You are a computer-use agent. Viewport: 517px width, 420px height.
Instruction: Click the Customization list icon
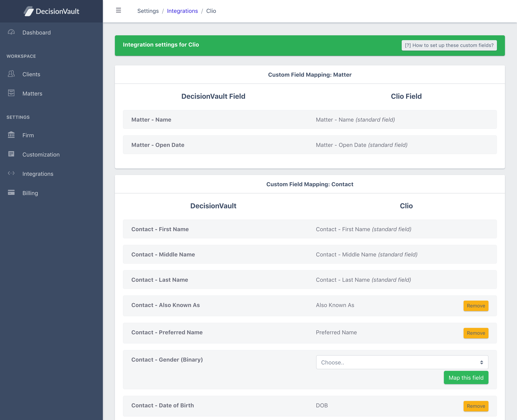click(11, 154)
